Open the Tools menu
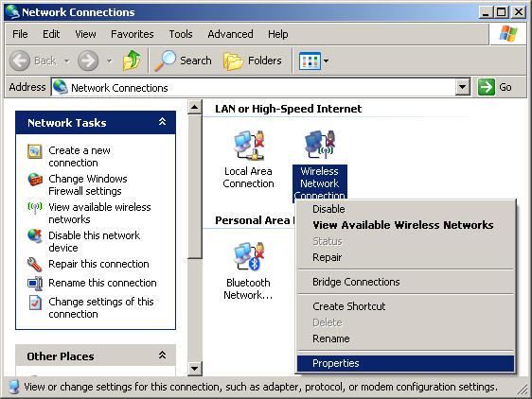Screen dimensions: 532x399 pos(181,34)
